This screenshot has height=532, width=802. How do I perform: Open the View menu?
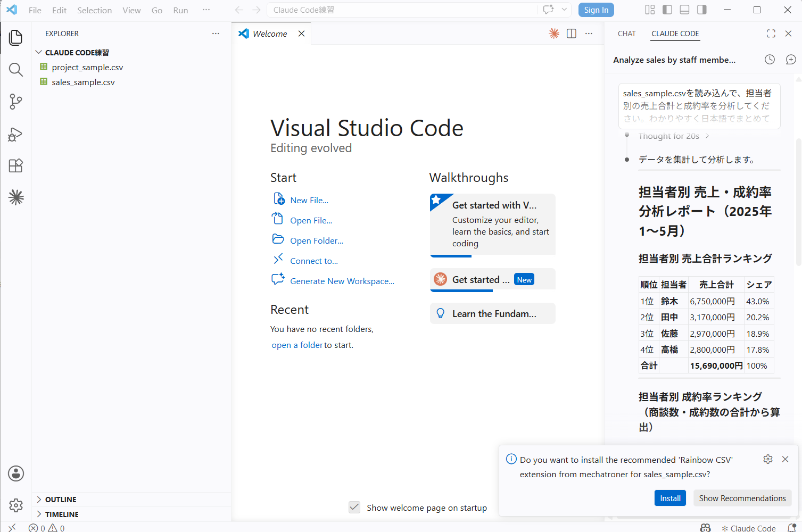point(131,10)
